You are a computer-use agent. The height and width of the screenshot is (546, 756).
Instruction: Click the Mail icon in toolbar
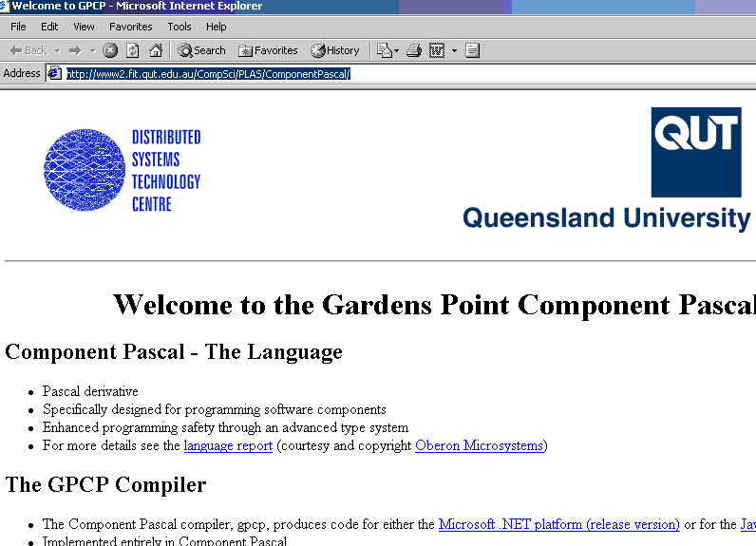coord(384,50)
